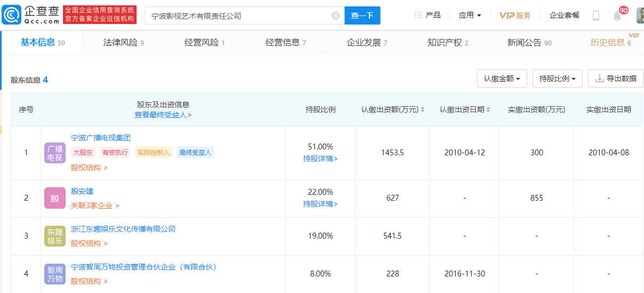The height and width of the screenshot is (293, 644).
Task: Select the 2016-11-30 date cell
Action: [464, 274]
